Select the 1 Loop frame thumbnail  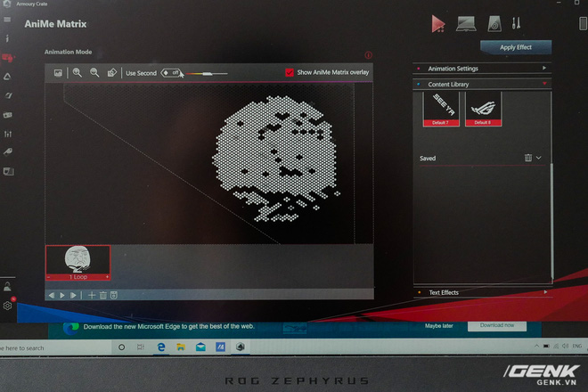(x=78, y=263)
